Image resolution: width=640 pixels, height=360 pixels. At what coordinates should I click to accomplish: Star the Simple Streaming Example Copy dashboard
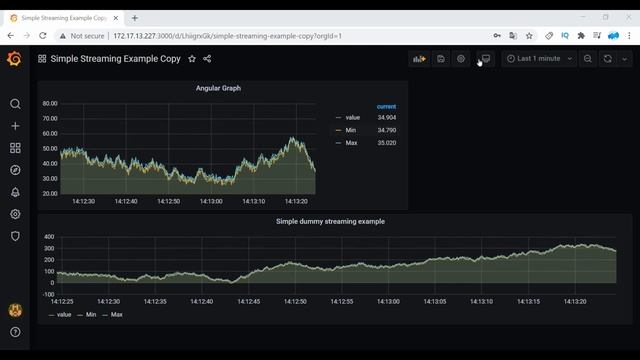192,59
